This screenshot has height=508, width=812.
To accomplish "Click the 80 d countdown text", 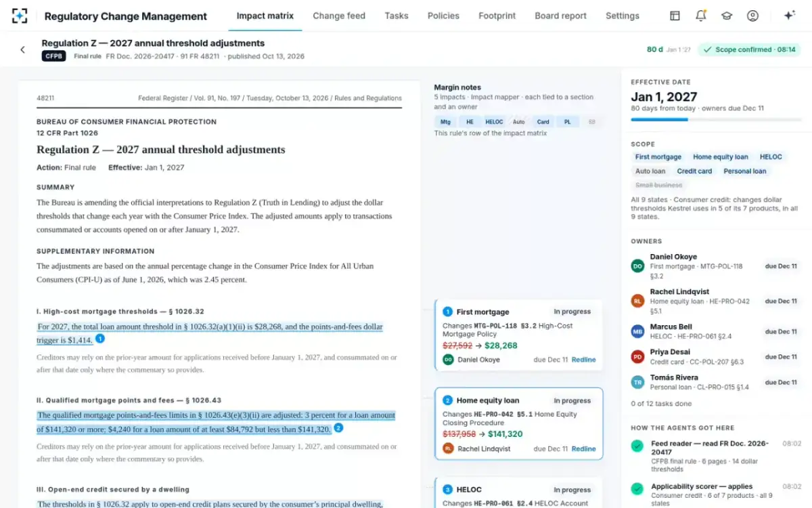I will (654, 49).
